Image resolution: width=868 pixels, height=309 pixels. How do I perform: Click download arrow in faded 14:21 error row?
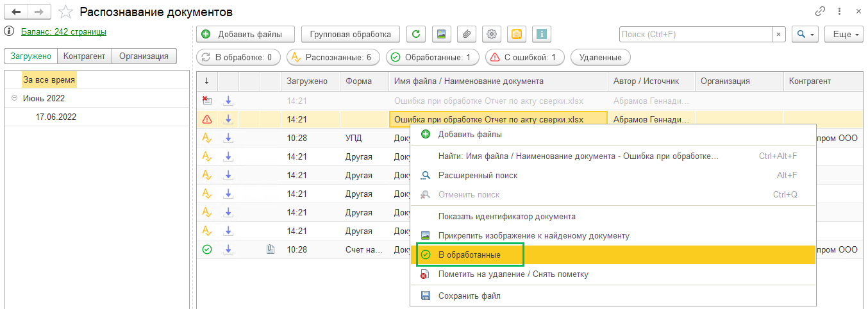click(x=228, y=100)
